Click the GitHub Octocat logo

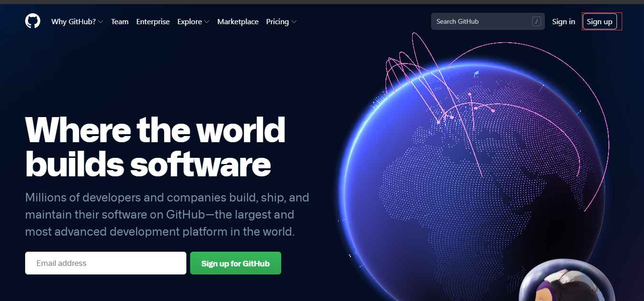(33, 21)
